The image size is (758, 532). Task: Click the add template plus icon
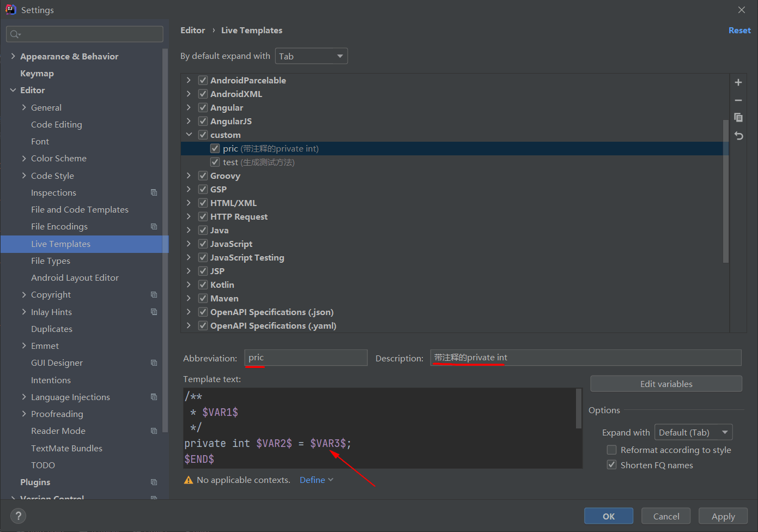pyautogui.click(x=738, y=82)
